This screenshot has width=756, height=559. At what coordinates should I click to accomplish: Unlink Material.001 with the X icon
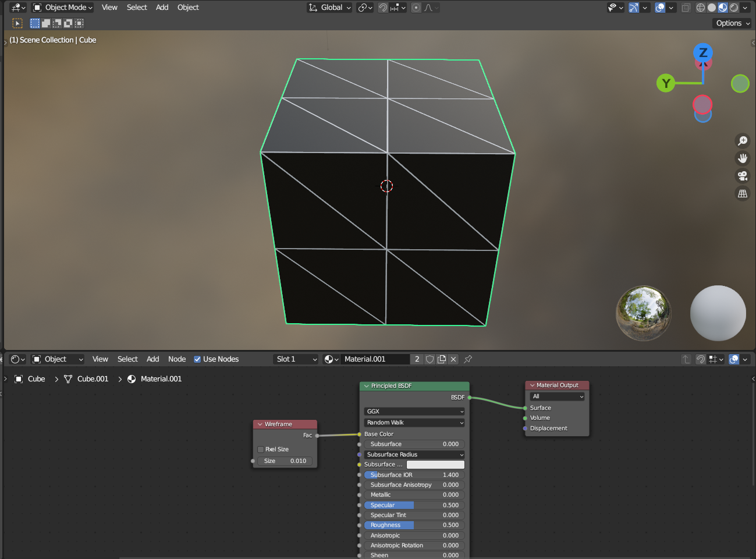point(453,359)
